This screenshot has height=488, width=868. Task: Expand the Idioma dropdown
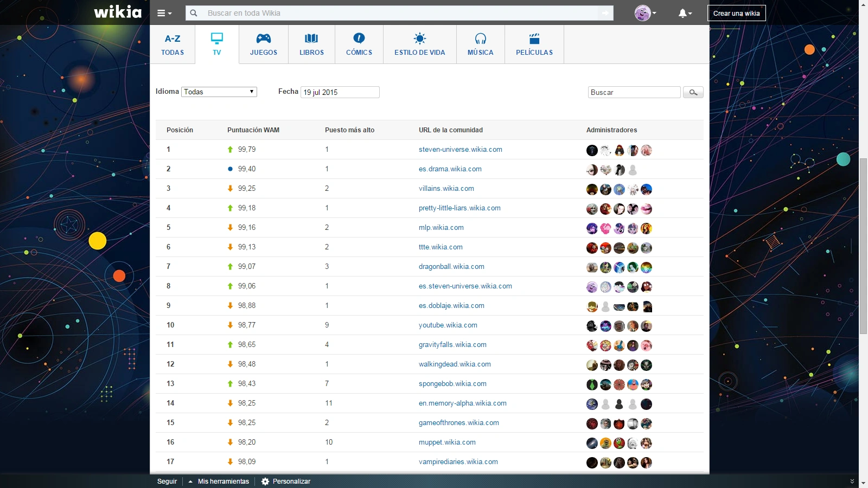[x=219, y=92]
